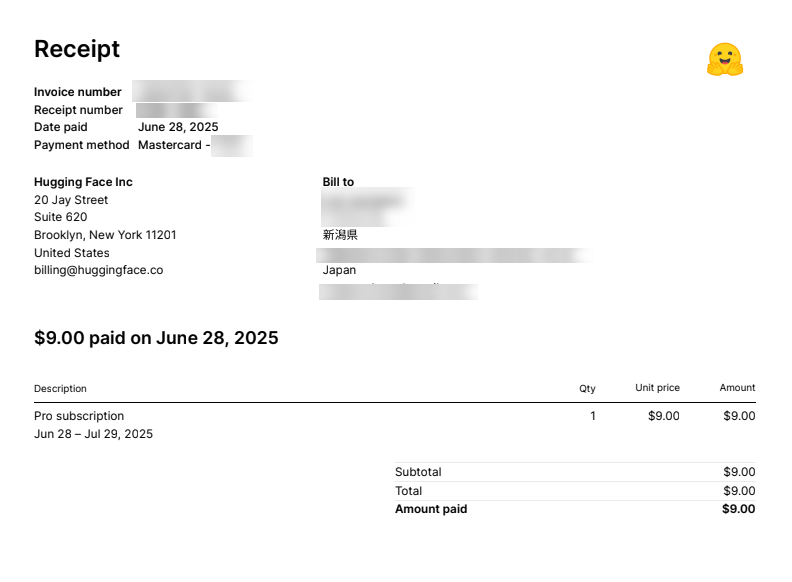Select the "20 Jay Street" address line
Screen dimensions: 792x582
coord(71,200)
